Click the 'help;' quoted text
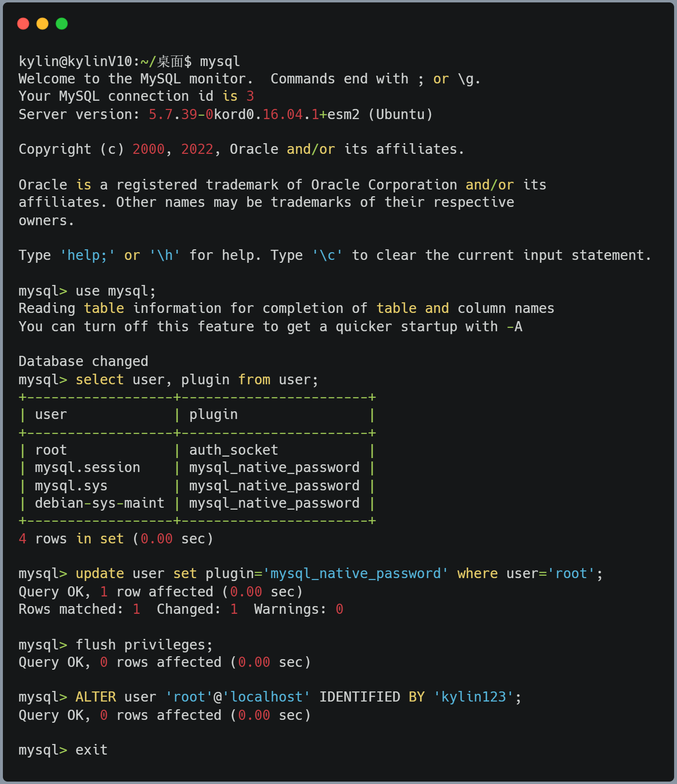 pyautogui.click(x=87, y=255)
